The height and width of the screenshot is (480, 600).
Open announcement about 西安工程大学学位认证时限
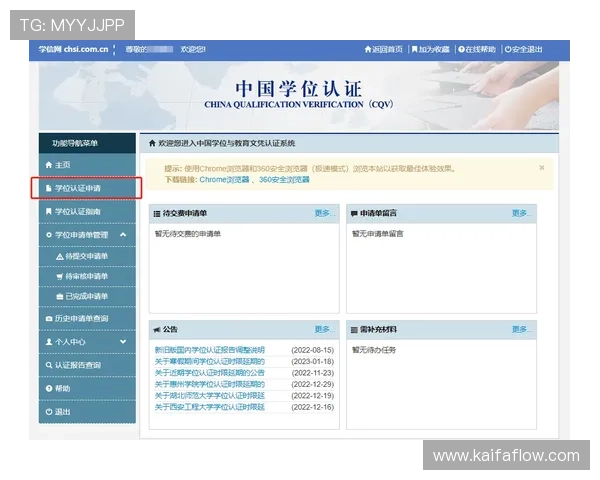210,407
